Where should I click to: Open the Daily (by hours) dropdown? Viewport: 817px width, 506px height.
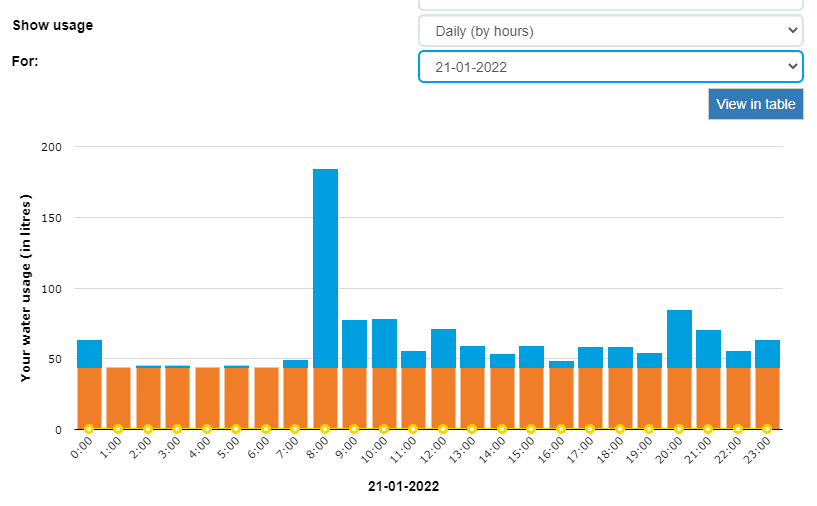(x=610, y=31)
